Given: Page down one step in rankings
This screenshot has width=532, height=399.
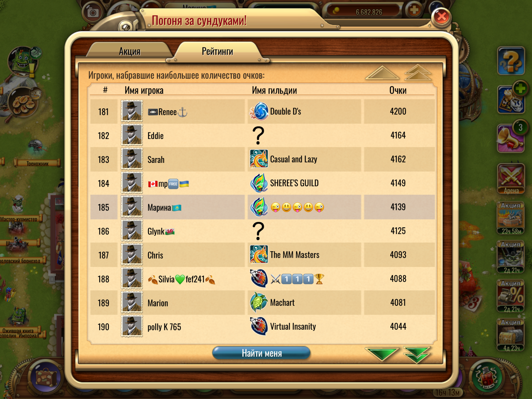Looking at the screenshot, I should 382,354.
